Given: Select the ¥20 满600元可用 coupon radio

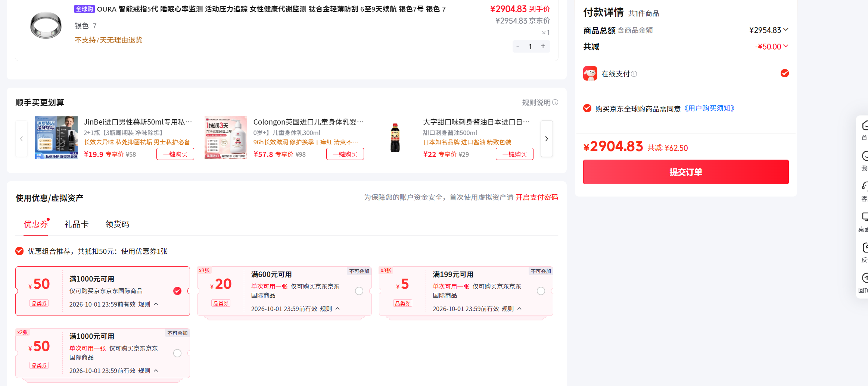Looking at the screenshot, I should point(359,291).
